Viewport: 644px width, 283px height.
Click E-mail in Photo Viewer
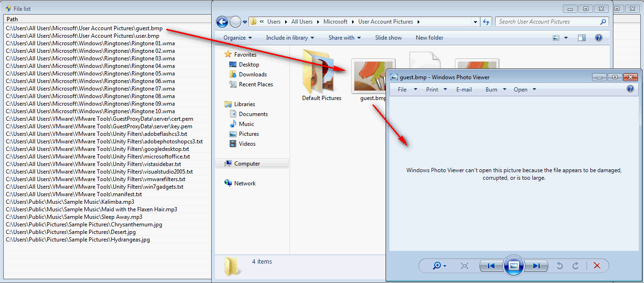pos(464,90)
